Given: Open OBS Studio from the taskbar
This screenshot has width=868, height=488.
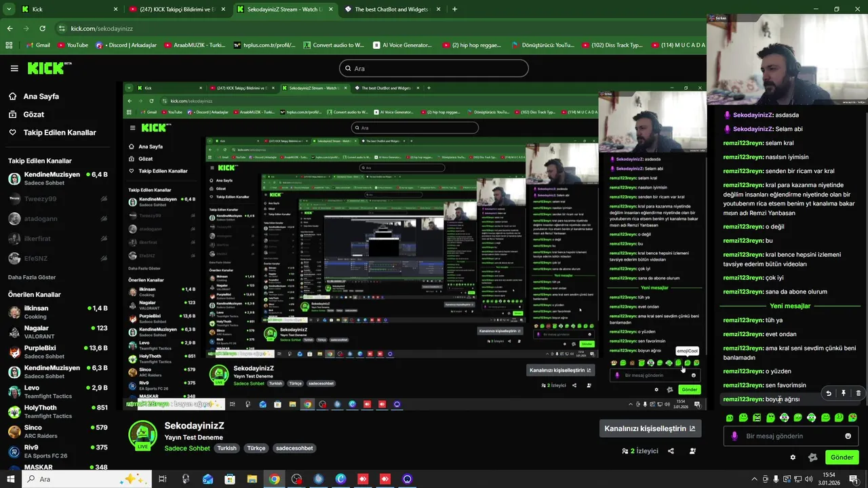Looking at the screenshot, I should pyautogui.click(x=296, y=479).
